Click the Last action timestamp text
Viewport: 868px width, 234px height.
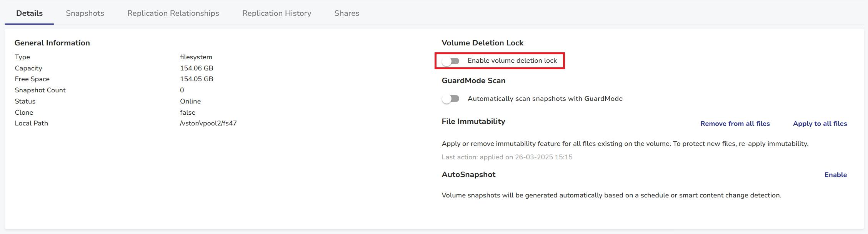pyautogui.click(x=507, y=157)
